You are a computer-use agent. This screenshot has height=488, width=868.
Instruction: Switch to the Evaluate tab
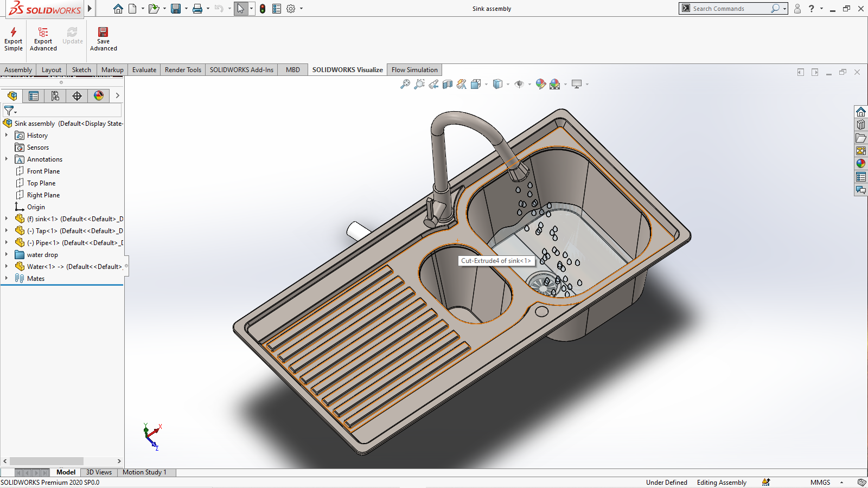(144, 69)
